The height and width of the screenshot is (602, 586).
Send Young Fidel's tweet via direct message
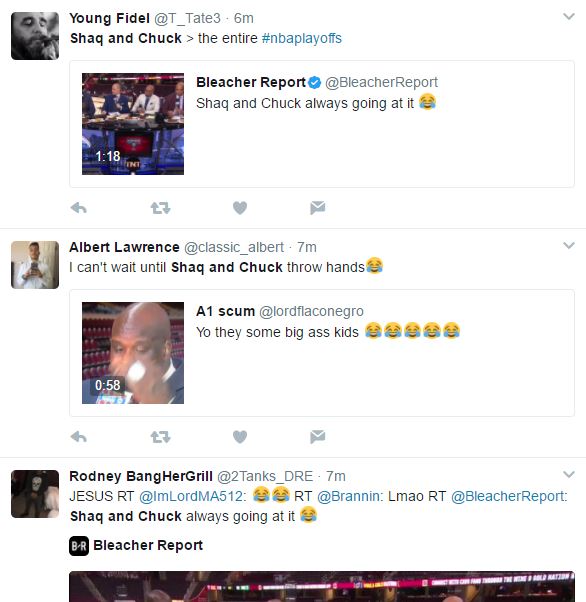pos(318,208)
